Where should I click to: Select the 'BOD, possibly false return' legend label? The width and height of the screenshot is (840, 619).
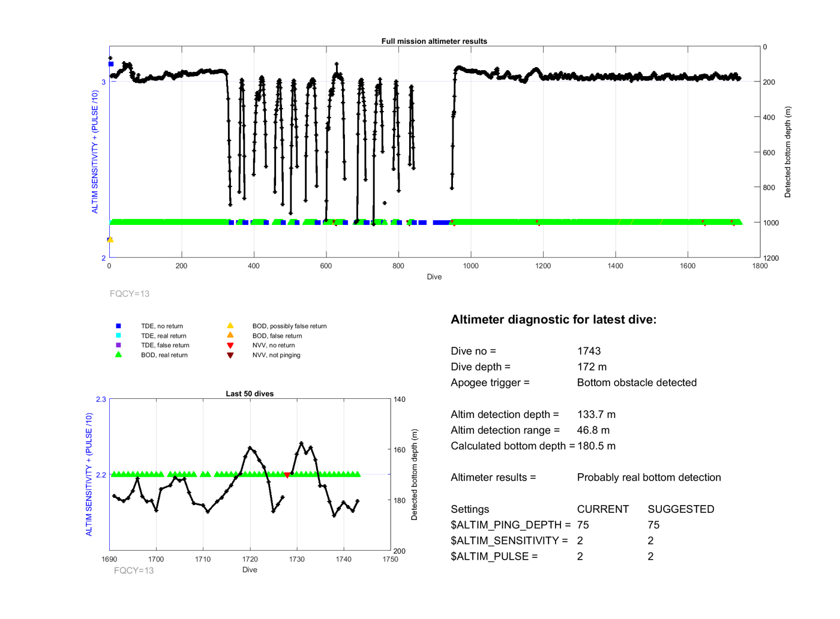click(290, 326)
